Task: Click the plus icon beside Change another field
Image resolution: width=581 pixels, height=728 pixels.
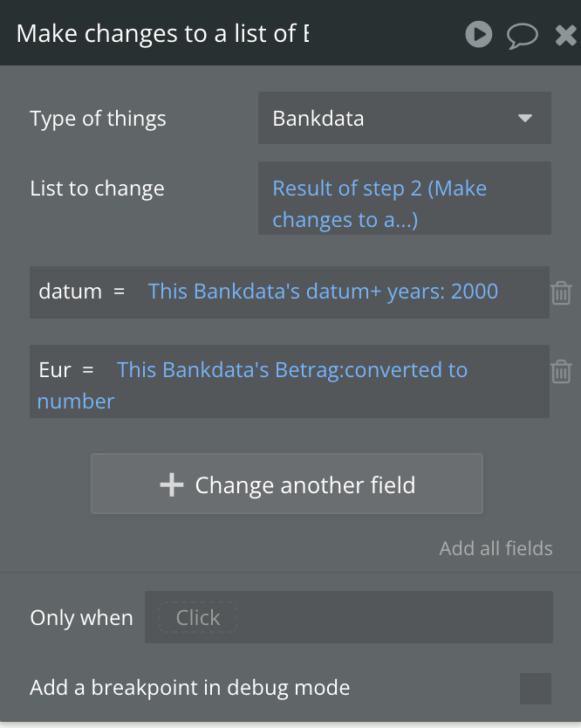Action: coord(173,484)
